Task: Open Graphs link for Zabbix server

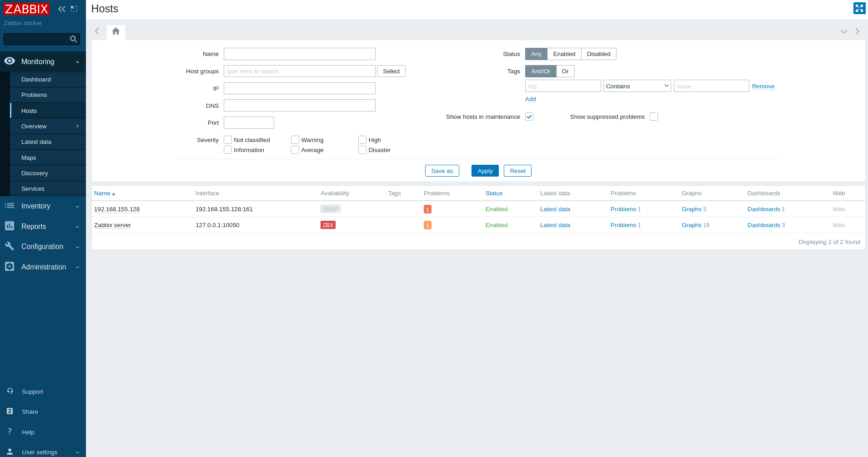Action: 691,225
